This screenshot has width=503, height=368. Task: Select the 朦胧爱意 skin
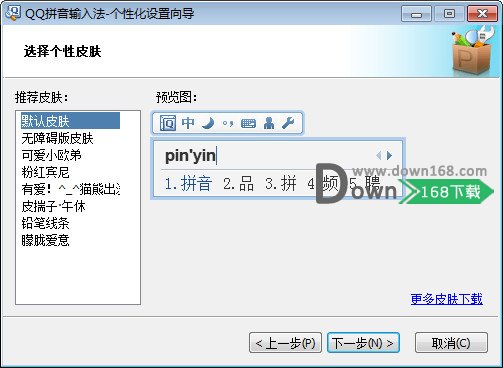click(70, 240)
